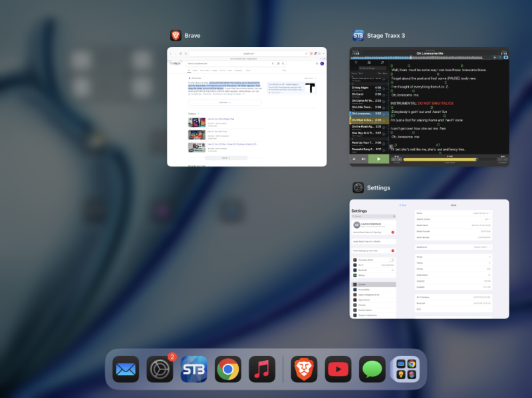
Task: Switch to the Stage Traxx 3 app card
Action: (x=429, y=107)
